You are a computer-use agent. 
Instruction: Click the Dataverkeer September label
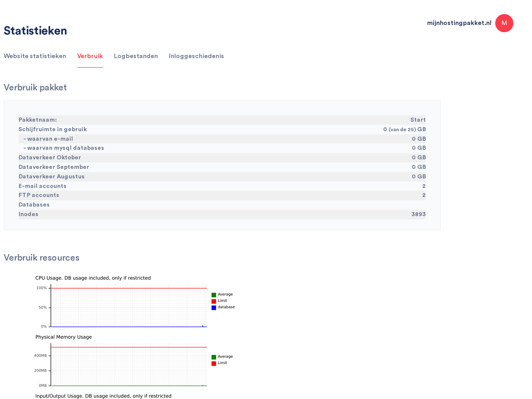(54, 167)
